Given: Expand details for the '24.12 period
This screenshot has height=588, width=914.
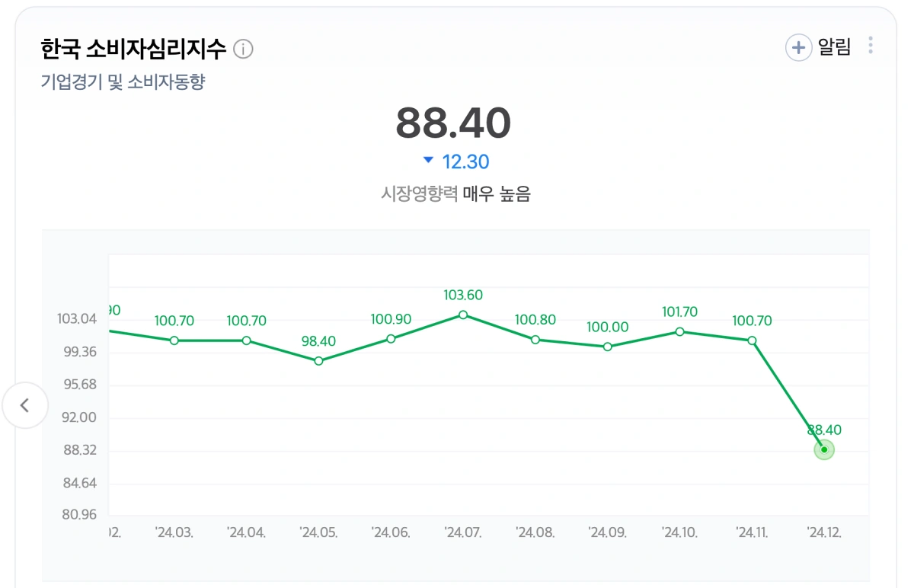Looking at the screenshot, I should [x=823, y=532].
